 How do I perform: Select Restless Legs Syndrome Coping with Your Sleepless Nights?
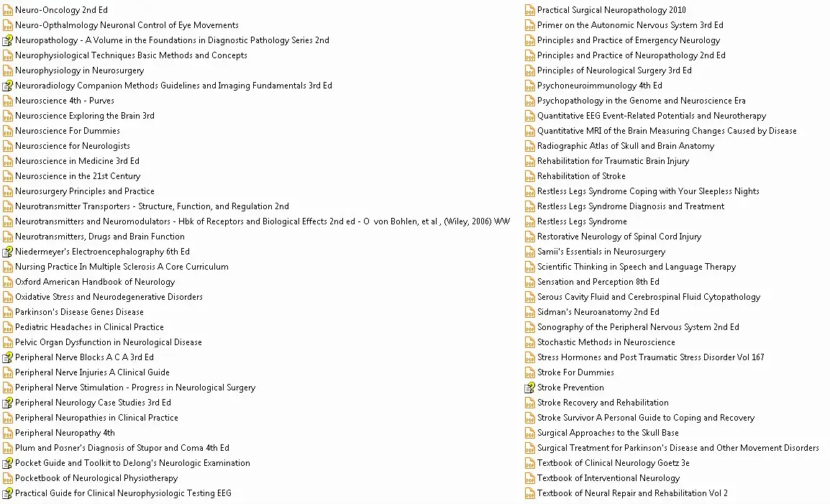648,191
